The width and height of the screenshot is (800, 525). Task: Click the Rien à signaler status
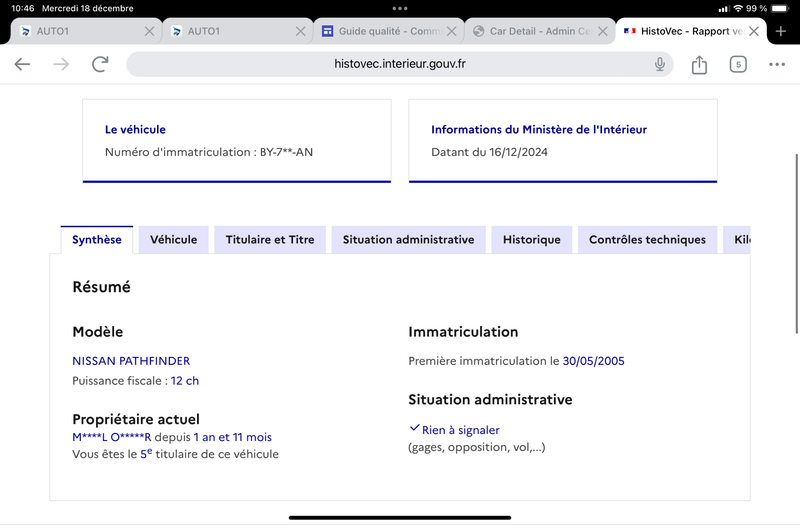(461, 430)
